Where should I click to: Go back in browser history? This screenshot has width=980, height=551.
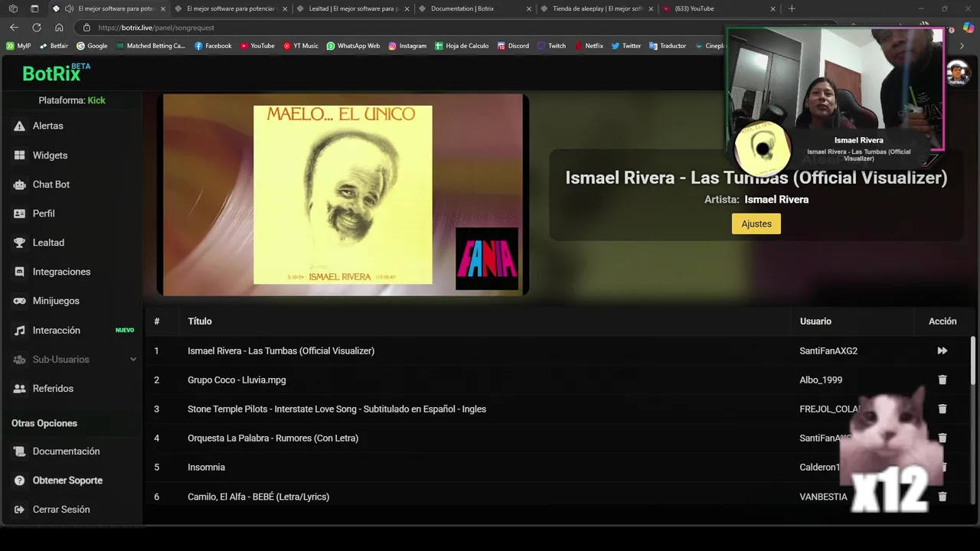pyautogui.click(x=14, y=28)
